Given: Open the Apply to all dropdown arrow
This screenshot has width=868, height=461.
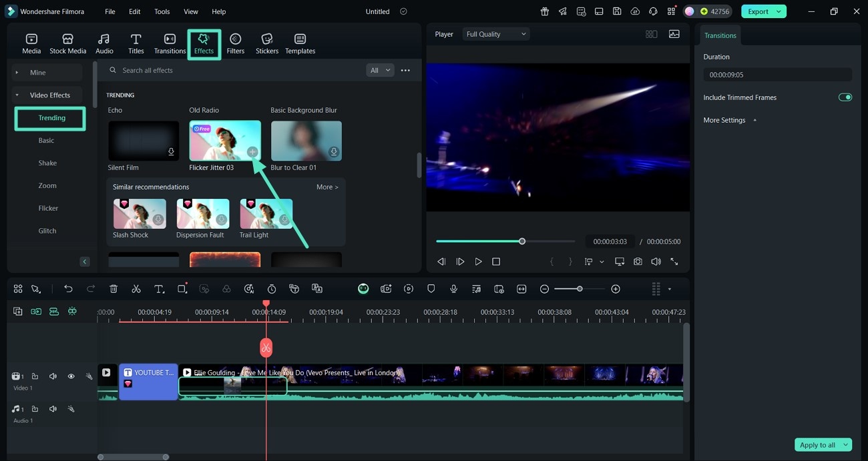Looking at the screenshot, I should 846,445.
